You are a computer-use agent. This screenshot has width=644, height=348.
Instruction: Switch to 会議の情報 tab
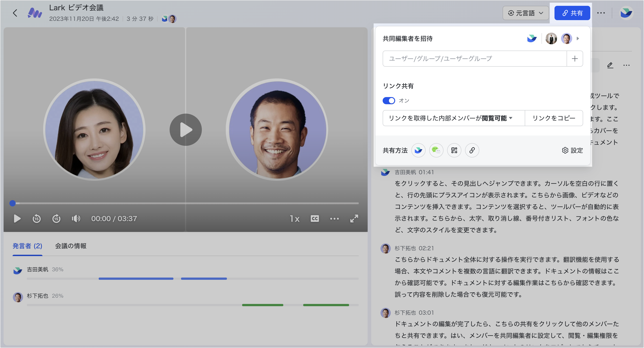[x=70, y=246]
